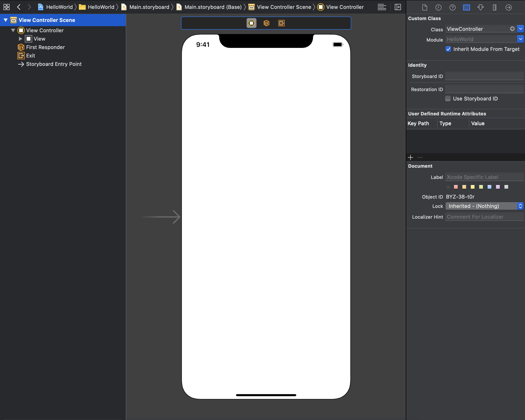Open the Quick Help inspector
This screenshot has height=420, width=525.
(452, 7)
